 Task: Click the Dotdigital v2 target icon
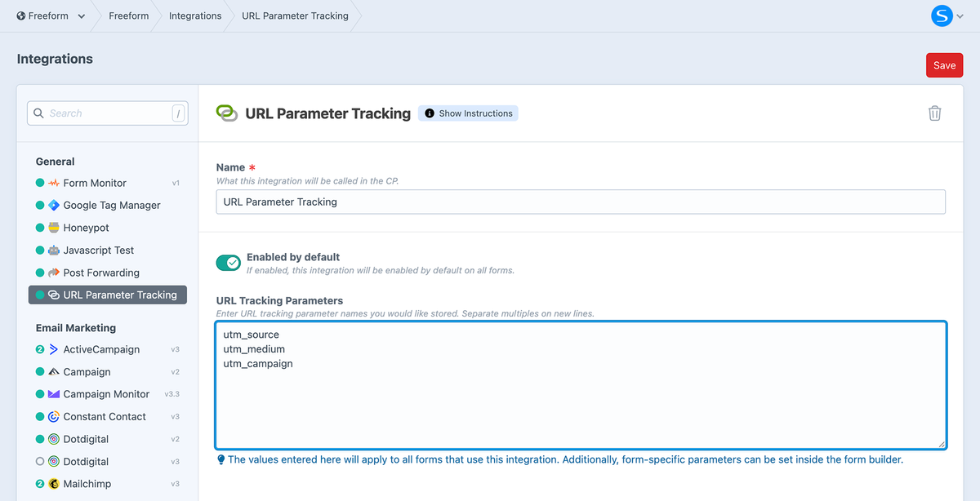pos(54,439)
